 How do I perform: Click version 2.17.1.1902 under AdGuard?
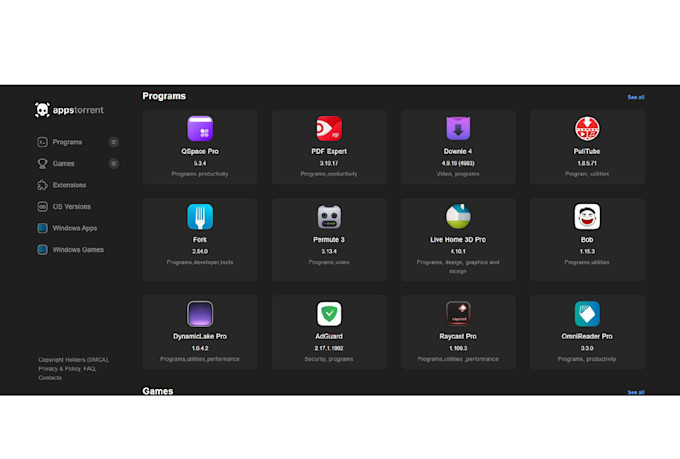point(329,348)
